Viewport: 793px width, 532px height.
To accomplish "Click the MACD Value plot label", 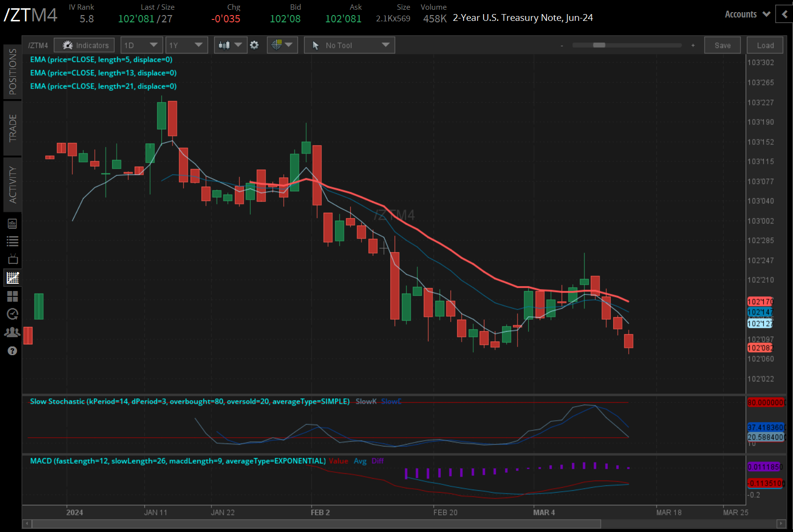I will [338, 461].
